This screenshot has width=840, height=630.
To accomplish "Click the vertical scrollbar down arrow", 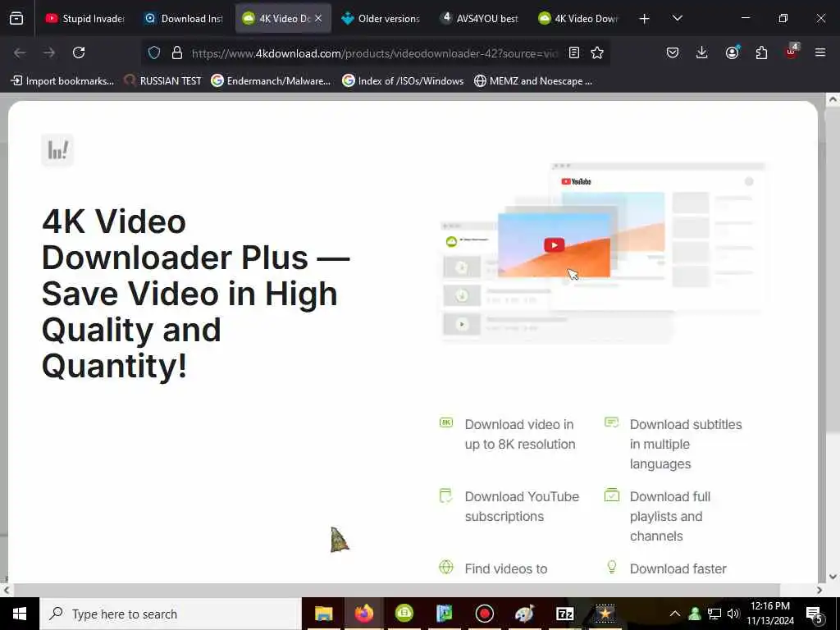I will [x=833, y=577].
